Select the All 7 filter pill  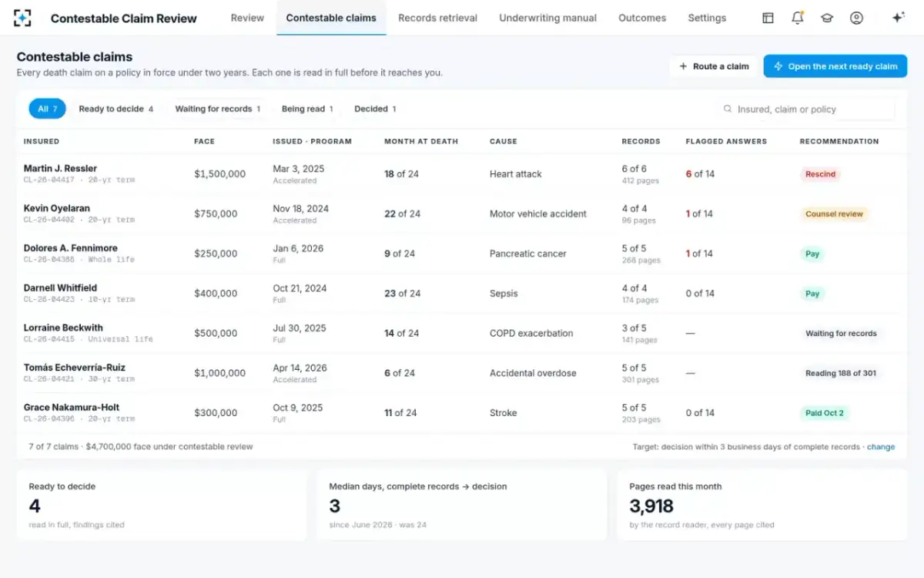(x=48, y=109)
